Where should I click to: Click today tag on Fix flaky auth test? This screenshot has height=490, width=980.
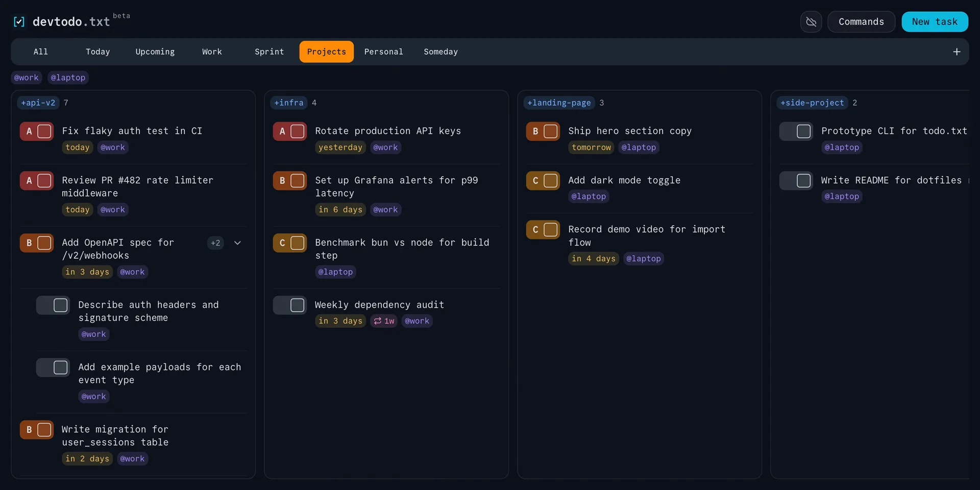pyautogui.click(x=78, y=148)
